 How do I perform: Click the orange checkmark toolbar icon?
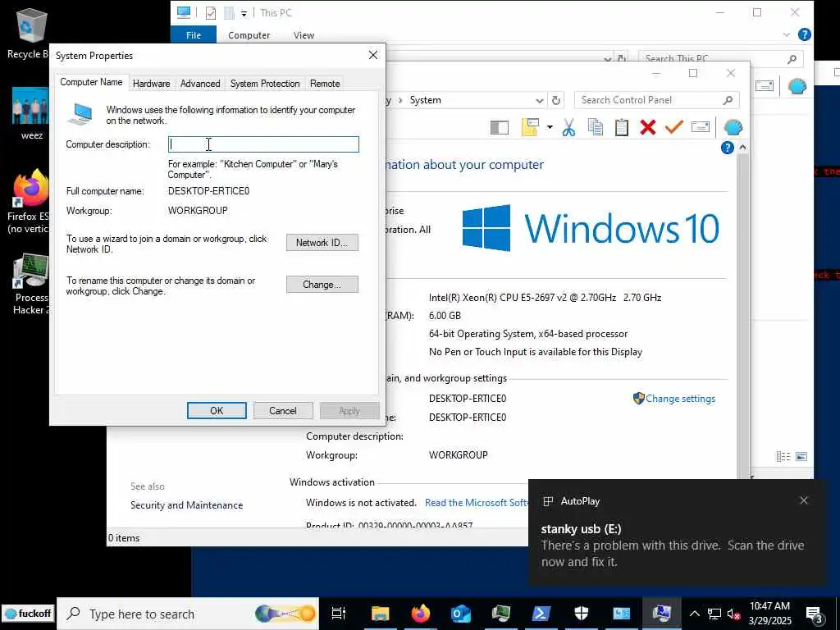pyautogui.click(x=674, y=127)
